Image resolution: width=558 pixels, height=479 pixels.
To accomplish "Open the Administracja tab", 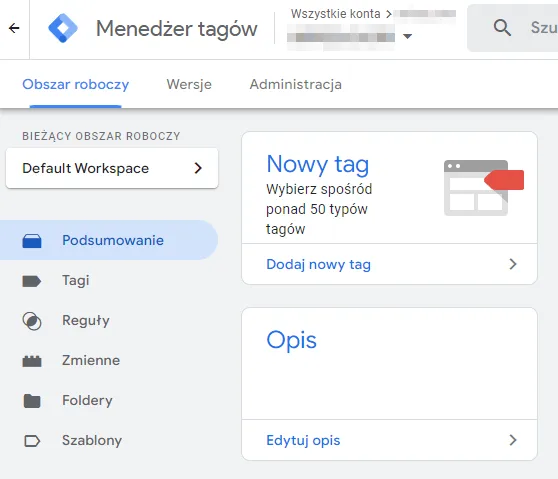I will [296, 84].
